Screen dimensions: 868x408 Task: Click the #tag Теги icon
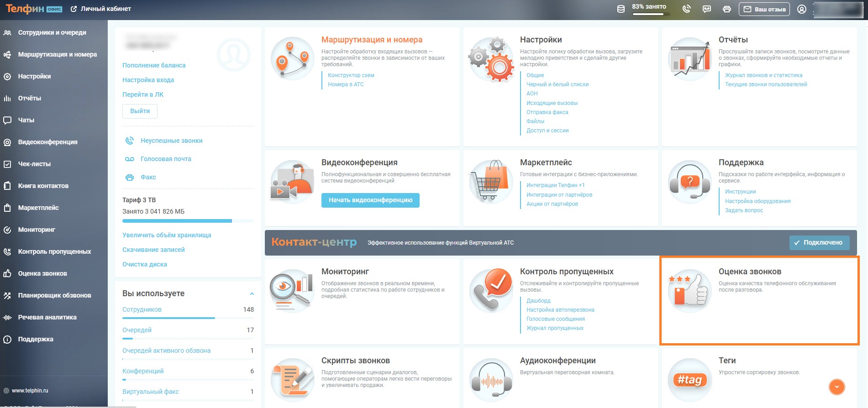coord(690,380)
